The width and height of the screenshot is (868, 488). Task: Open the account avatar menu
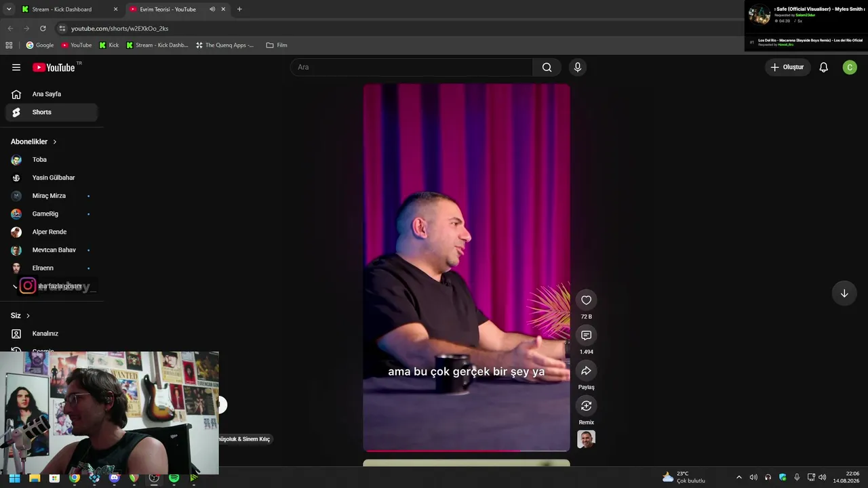coord(850,67)
